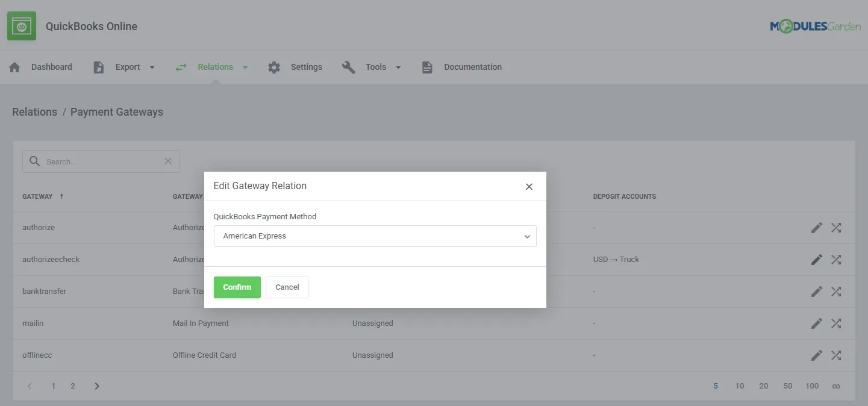Viewport: 868px width, 406px height.
Task: Clear the search field with X
Action: (x=168, y=161)
